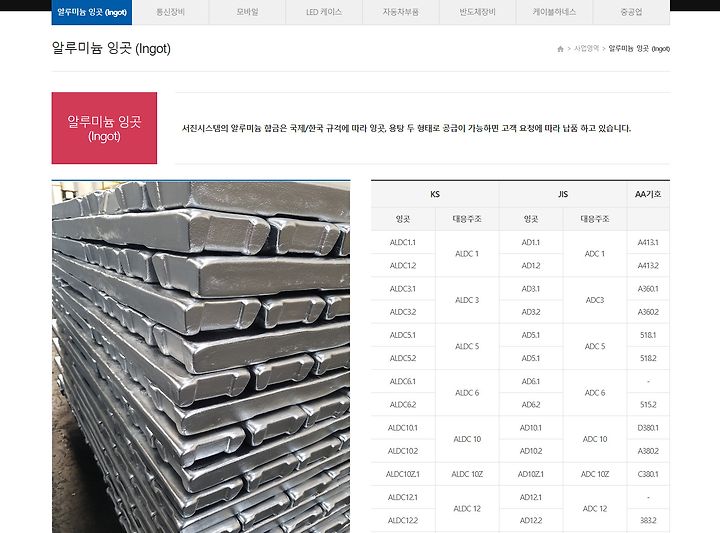Click the 알루미늄 잉곳 (Ingot) breadcrumb link
720x533 pixels.
639,49
